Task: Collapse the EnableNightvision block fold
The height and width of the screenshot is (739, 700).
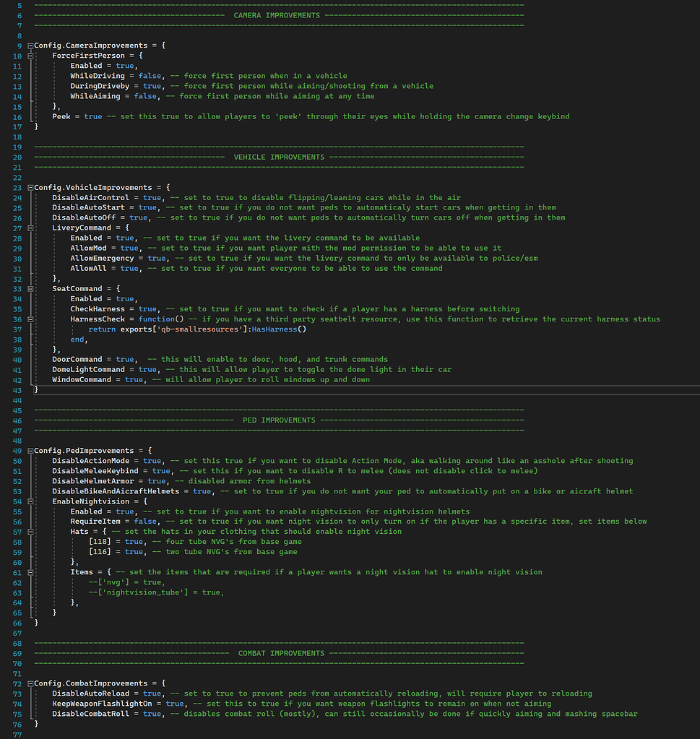Action: (x=29, y=501)
